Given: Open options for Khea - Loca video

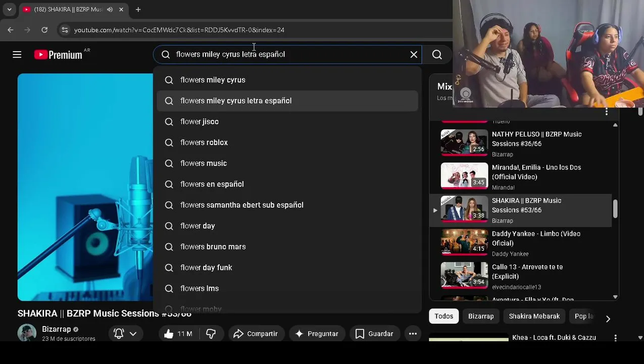Looking at the screenshot, I should [615, 338].
